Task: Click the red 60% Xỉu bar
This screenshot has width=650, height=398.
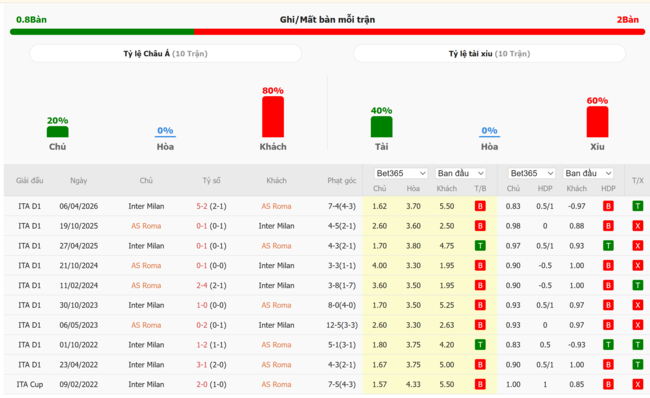Action: tap(597, 122)
